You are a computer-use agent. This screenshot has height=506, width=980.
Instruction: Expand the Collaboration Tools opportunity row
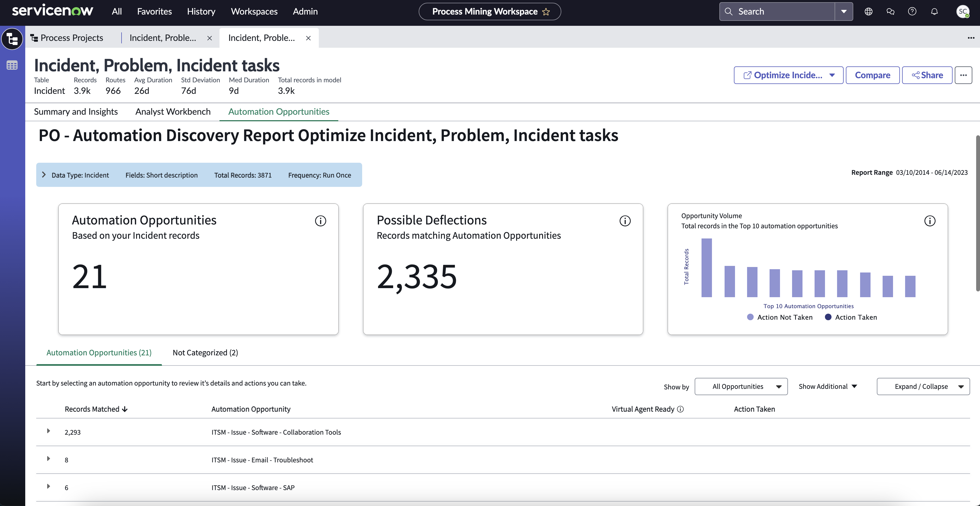(48, 431)
